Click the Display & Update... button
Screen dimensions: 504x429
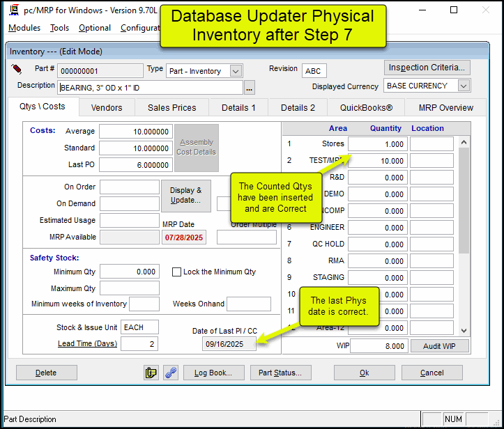pos(186,196)
